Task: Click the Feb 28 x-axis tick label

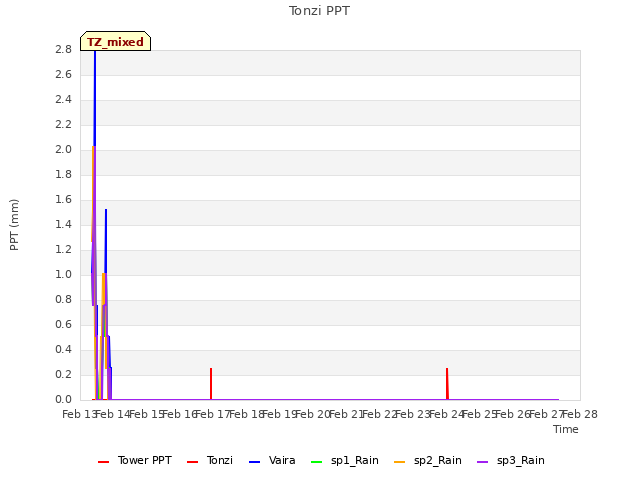Action: [580, 414]
